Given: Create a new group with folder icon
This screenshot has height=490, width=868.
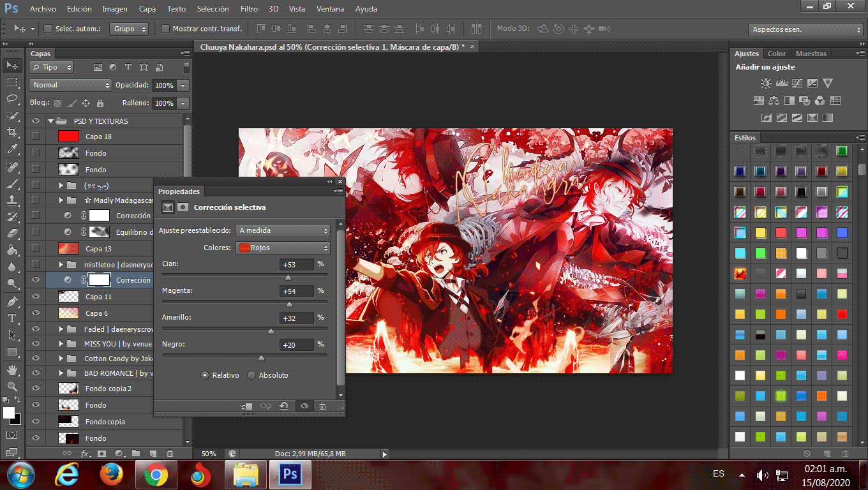Looking at the screenshot, I should coord(136,454).
